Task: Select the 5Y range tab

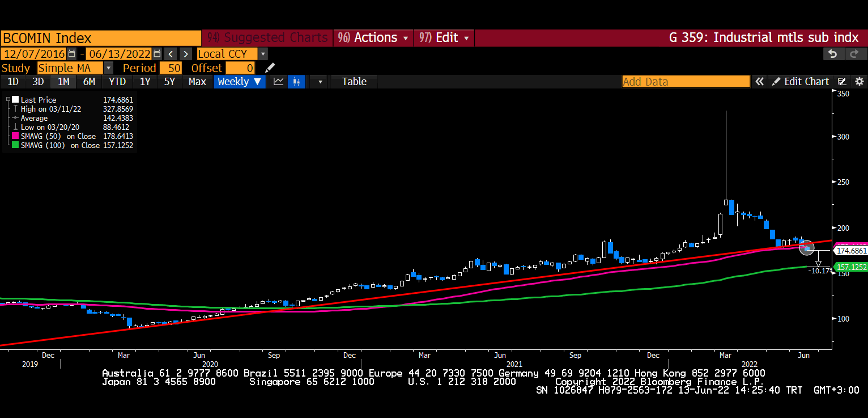Action: (x=169, y=82)
